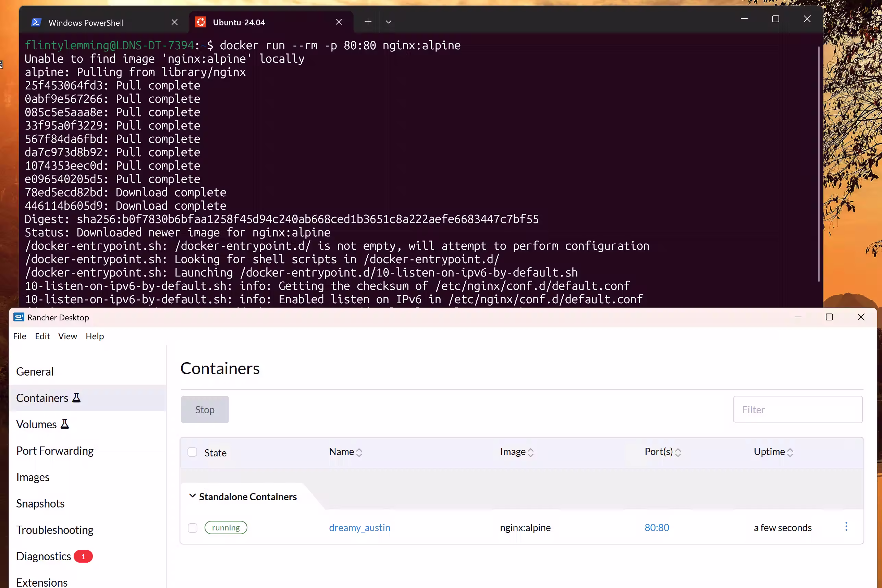882x588 pixels.
Task: Open the View menu
Action: click(68, 336)
